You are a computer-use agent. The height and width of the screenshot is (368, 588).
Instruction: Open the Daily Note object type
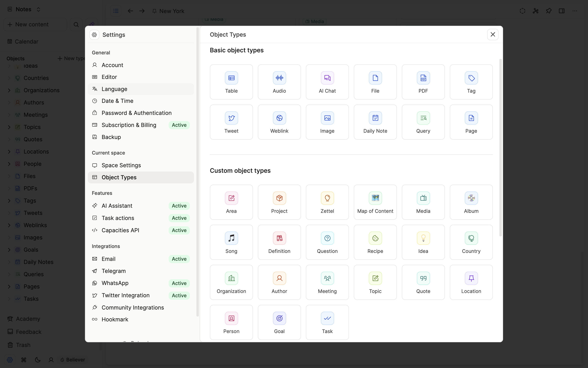tap(375, 122)
